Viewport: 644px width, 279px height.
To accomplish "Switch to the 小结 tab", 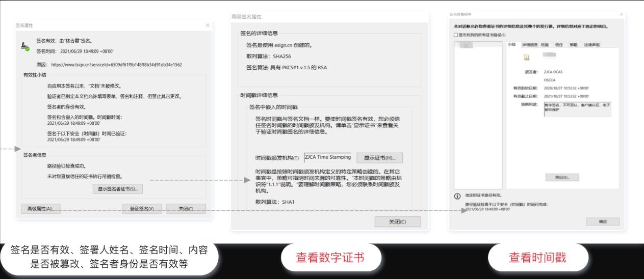I will [x=512, y=45].
